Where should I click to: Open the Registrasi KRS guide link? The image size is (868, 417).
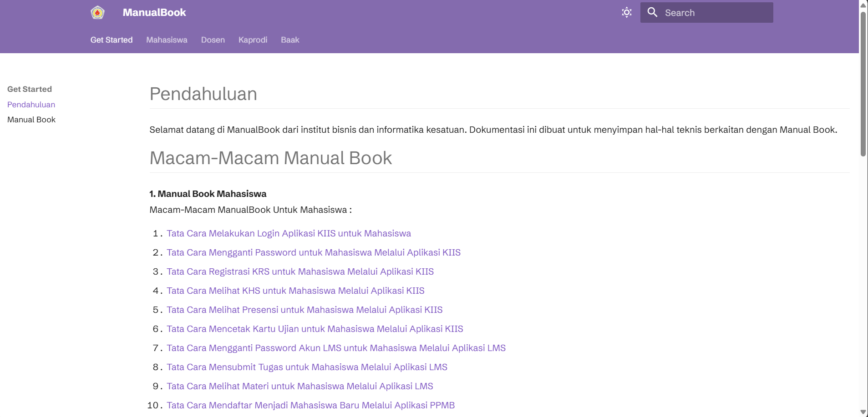(x=300, y=271)
